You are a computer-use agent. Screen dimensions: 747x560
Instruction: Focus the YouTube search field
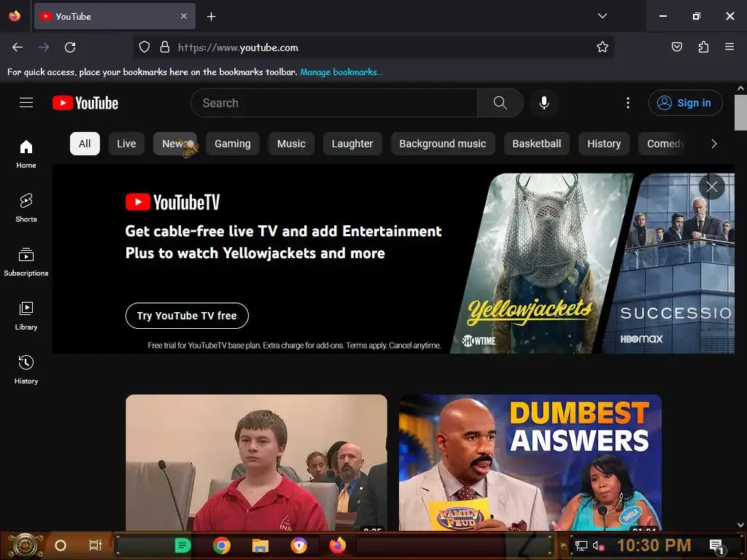coord(334,103)
